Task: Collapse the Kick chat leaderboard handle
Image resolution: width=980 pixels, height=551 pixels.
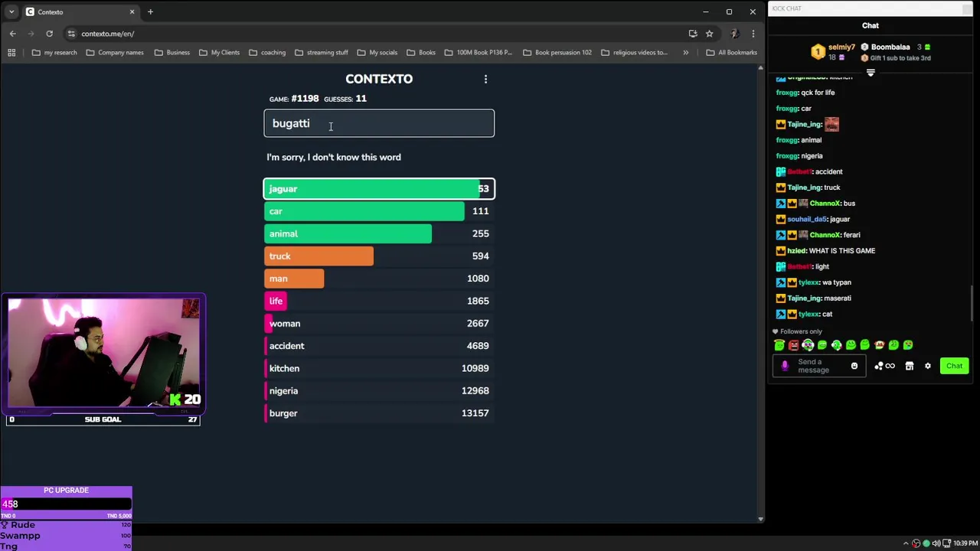Action: coord(871,72)
